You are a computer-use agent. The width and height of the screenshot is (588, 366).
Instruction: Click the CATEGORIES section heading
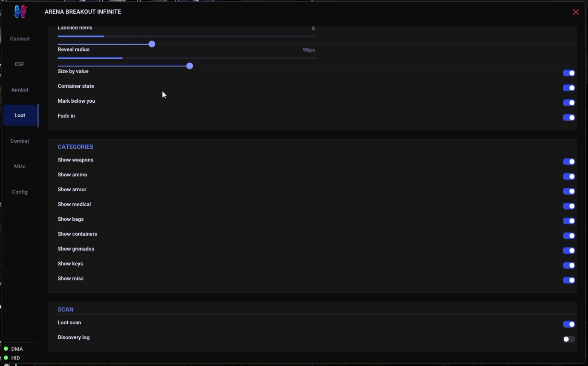pos(75,147)
